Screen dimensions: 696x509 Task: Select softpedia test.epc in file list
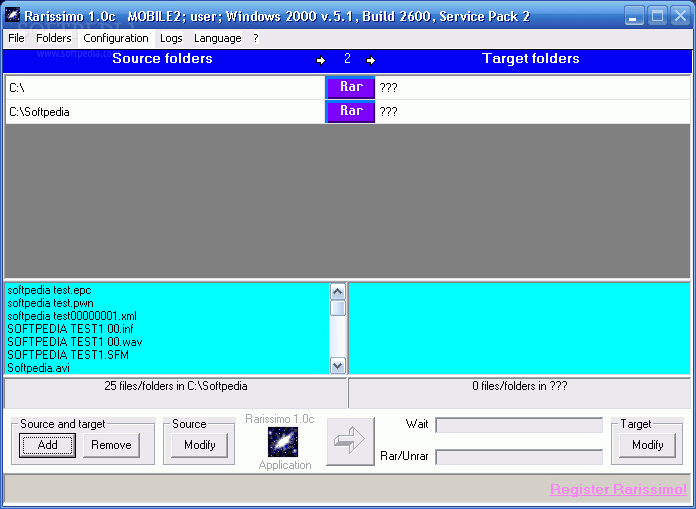[x=49, y=290]
